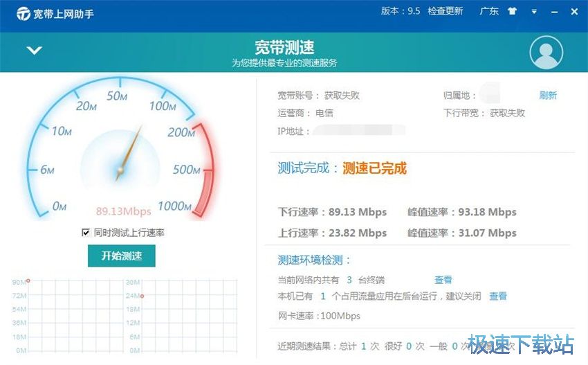Open 查看 link for network terminals
588x365 pixels.
point(443,280)
